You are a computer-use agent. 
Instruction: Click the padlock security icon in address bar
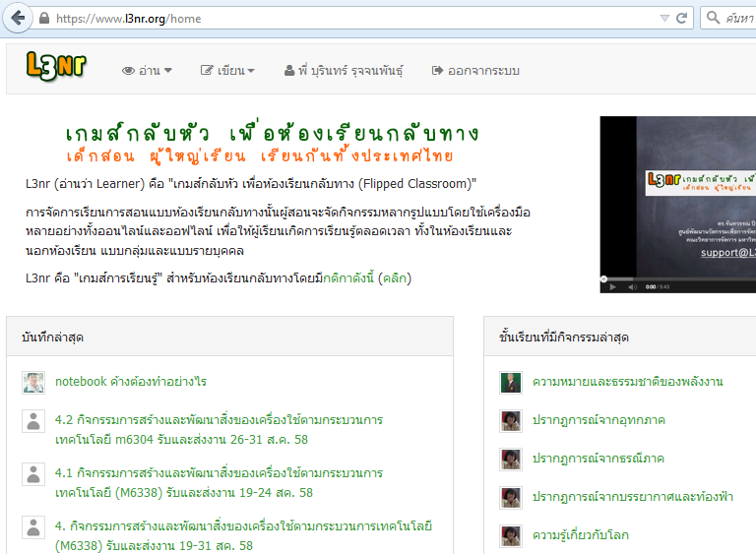(x=44, y=19)
